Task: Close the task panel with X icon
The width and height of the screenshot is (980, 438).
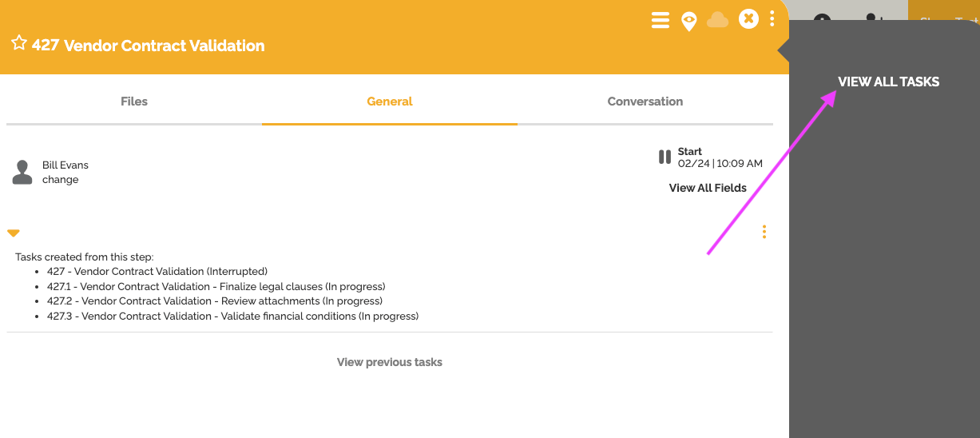Action: click(748, 19)
